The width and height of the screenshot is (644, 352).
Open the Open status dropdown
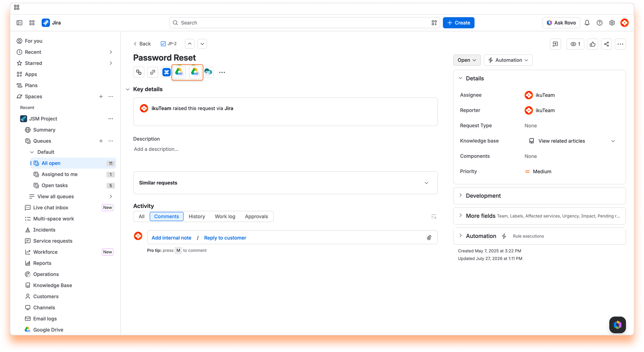coord(467,60)
